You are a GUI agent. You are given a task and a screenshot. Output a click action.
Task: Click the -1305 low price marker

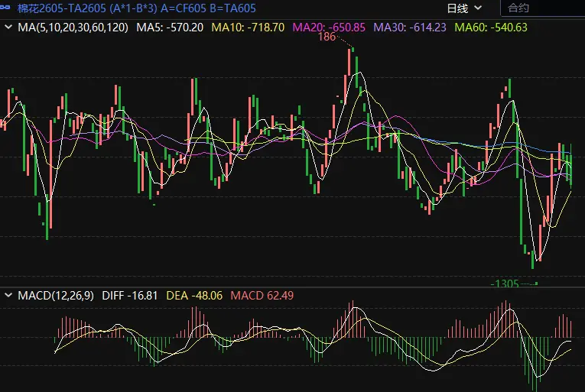pyautogui.click(x=504, y=283)
